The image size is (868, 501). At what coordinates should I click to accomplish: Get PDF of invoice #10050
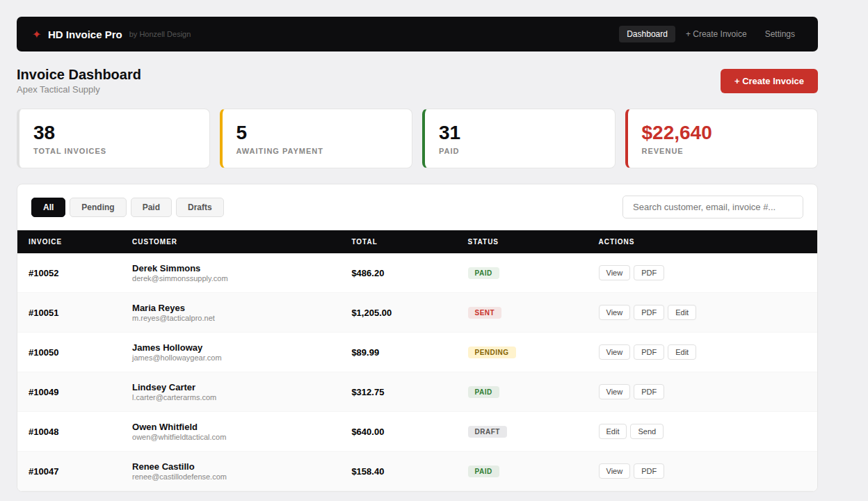(x=649, y=352)
